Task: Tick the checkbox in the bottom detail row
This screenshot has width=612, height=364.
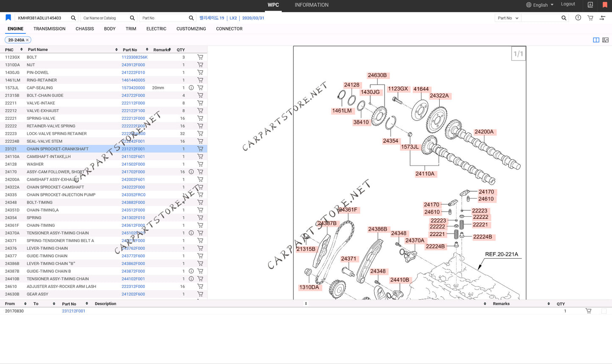Action: pos(604,311)
